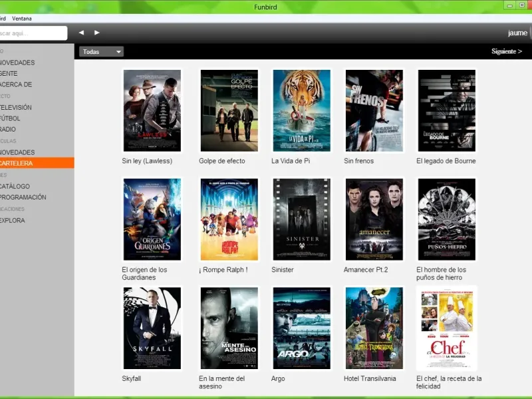Open the La Vida de Pi poster

(302, 110)
